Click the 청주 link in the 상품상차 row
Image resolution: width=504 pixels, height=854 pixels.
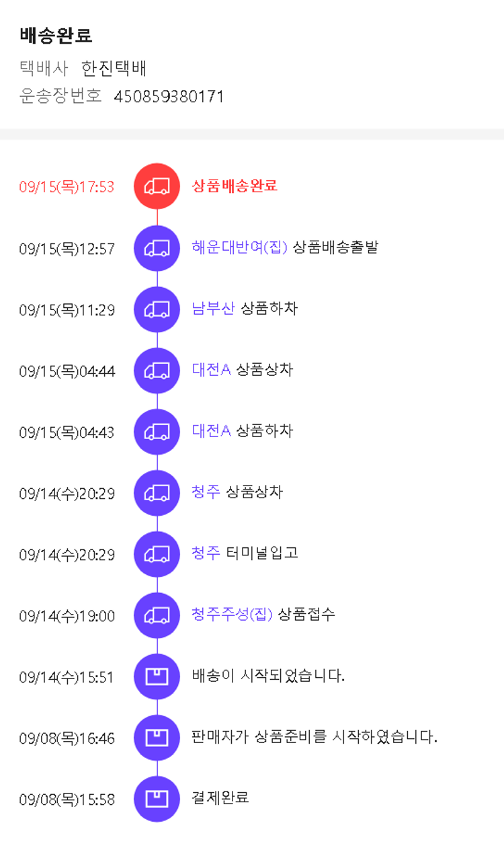click(x=206, y=492)
